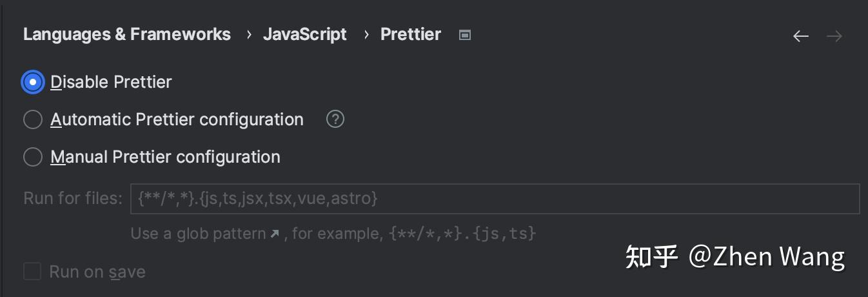Screen dimensions: 868x297
Task: Go back with the left arrow
Action: click(801, 36)
